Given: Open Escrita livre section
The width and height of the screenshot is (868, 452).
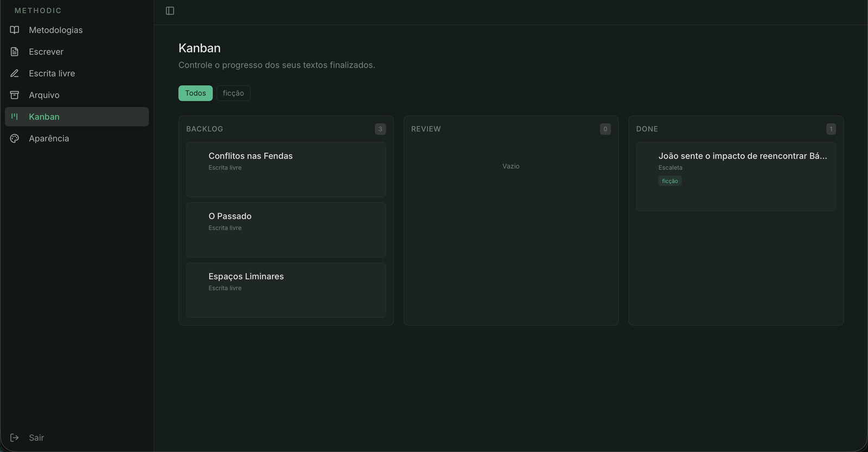Looking at the screenshot, I should point(77,73).
